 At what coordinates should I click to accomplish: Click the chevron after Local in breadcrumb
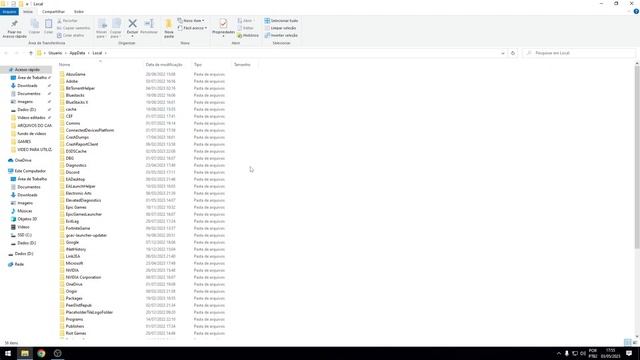point(106,53)
